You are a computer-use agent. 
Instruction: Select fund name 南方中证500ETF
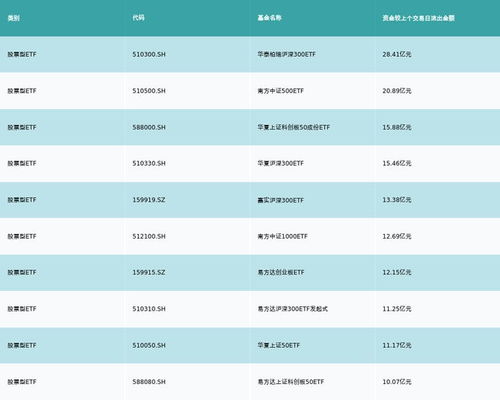coord(281,91)
